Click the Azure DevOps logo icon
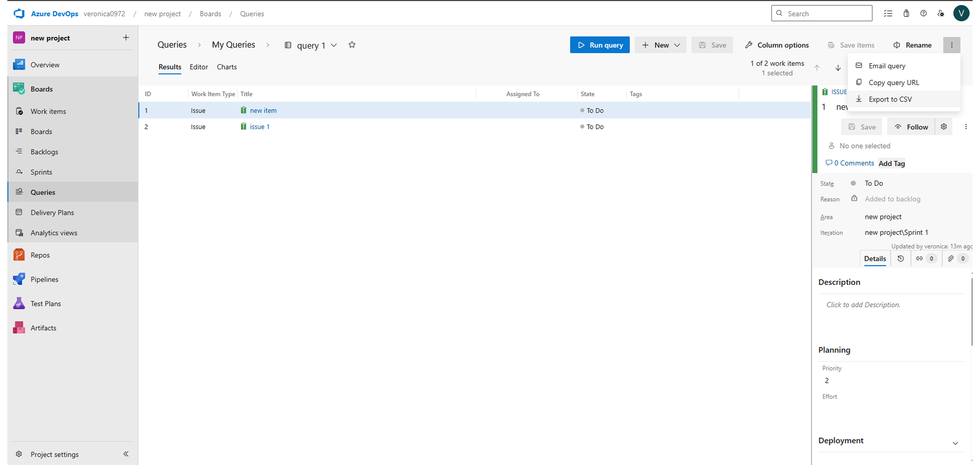Viewport: 980px width, 465px height. (19, 14)
